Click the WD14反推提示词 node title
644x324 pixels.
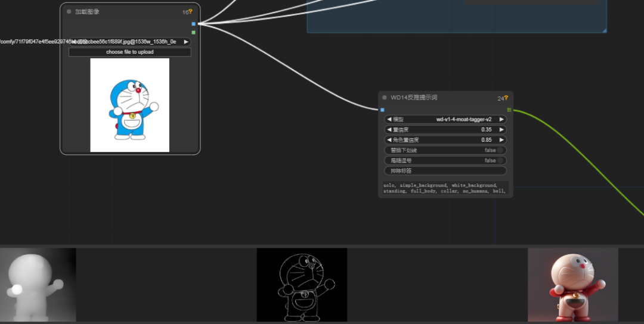(x=414, y=98)
